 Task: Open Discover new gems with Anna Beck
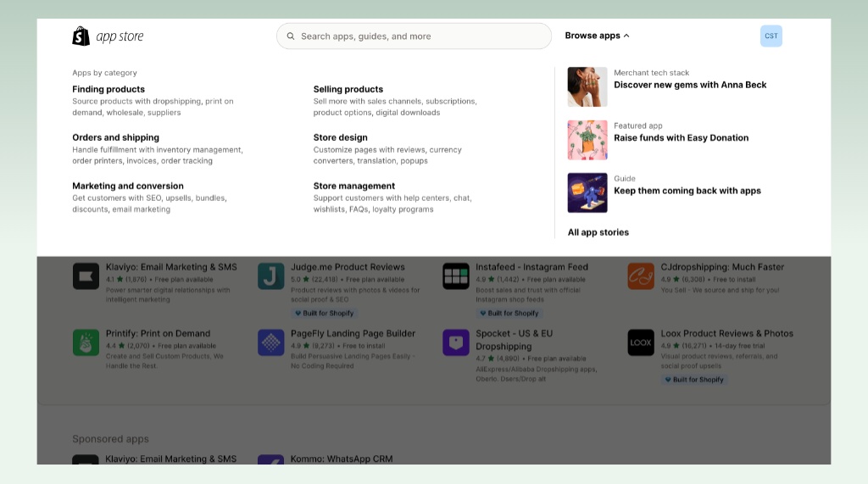tap(690, 85)
